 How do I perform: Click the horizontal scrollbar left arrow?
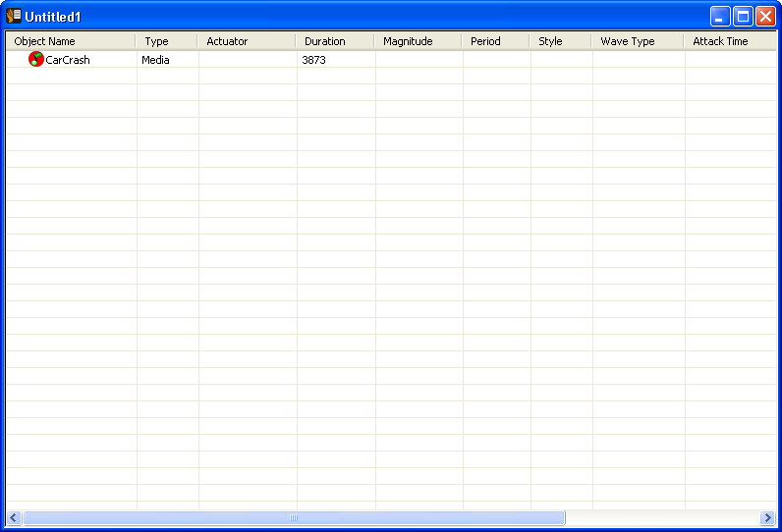(14, 517)
